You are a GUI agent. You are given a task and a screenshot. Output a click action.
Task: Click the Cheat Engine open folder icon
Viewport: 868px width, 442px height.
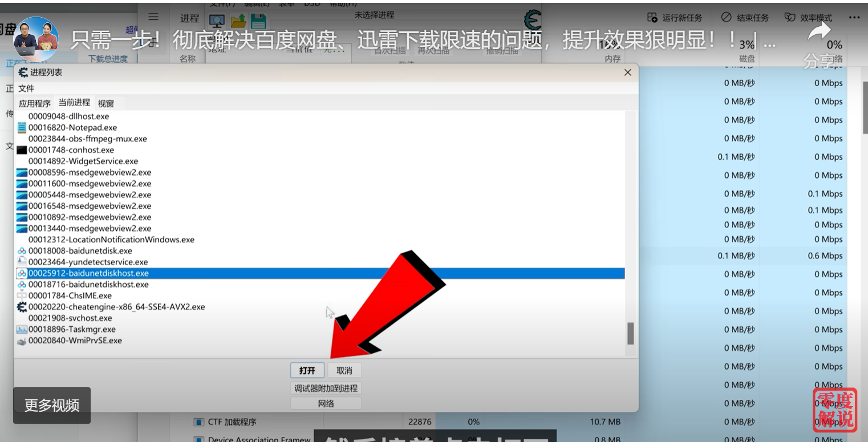click(x=238, y=21)
